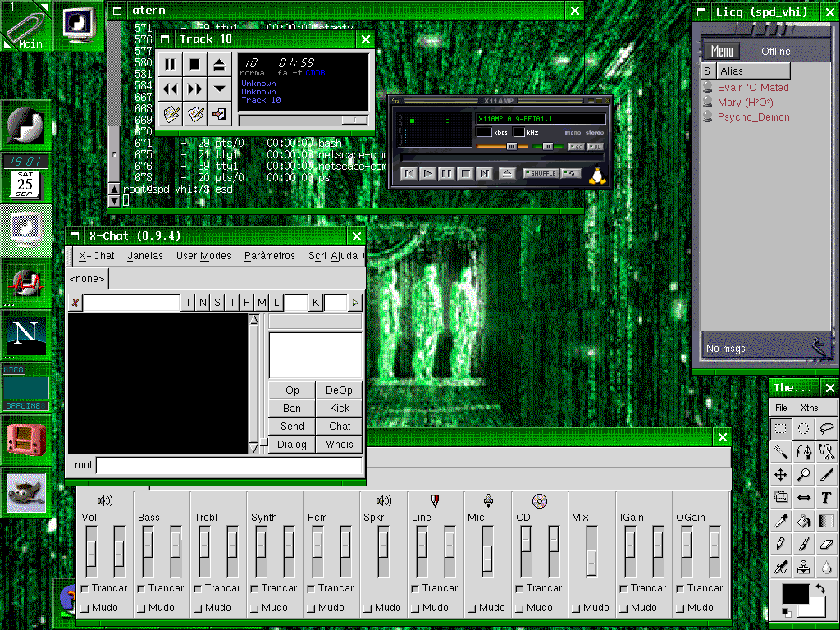
Task: Click the black foreground color swatch
Action: click(x=794, y=594)
